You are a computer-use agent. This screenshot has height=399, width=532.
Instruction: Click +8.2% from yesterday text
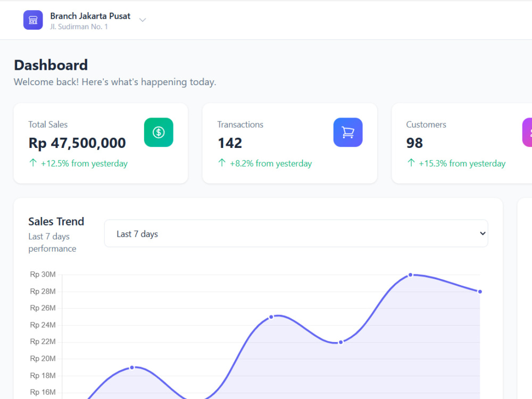pyautogui.click(x=271, y=163)
